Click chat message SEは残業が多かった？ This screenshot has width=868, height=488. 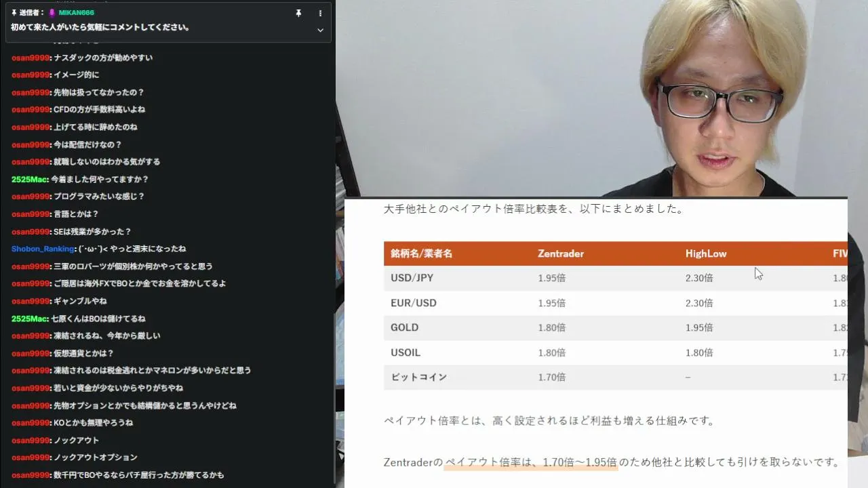[x=92, y=232]
